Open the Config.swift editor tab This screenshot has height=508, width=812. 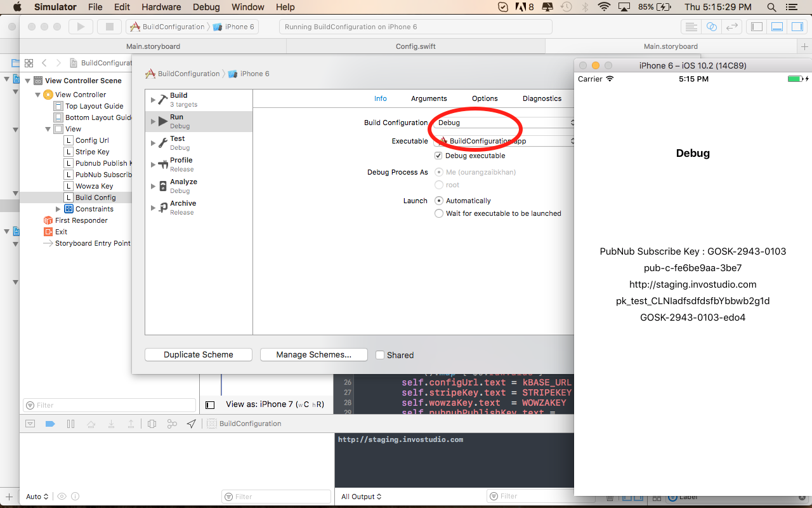pyautogui.click(x=416, y=46)
